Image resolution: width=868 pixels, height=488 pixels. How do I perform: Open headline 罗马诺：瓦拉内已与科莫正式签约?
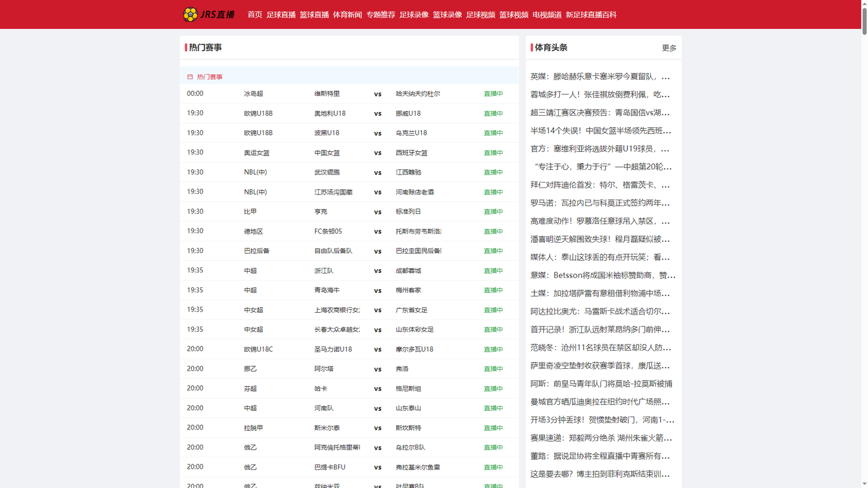tap(600, 203)
